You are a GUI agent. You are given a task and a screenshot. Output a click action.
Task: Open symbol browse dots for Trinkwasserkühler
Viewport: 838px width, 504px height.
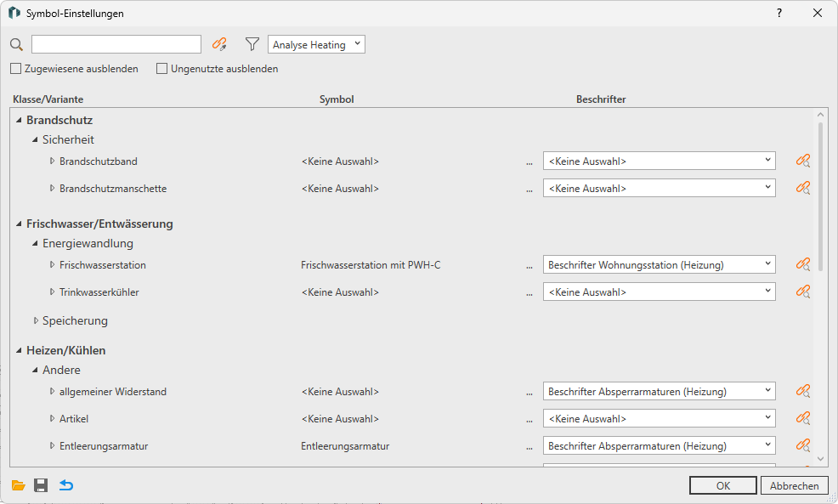coord(529,293)
